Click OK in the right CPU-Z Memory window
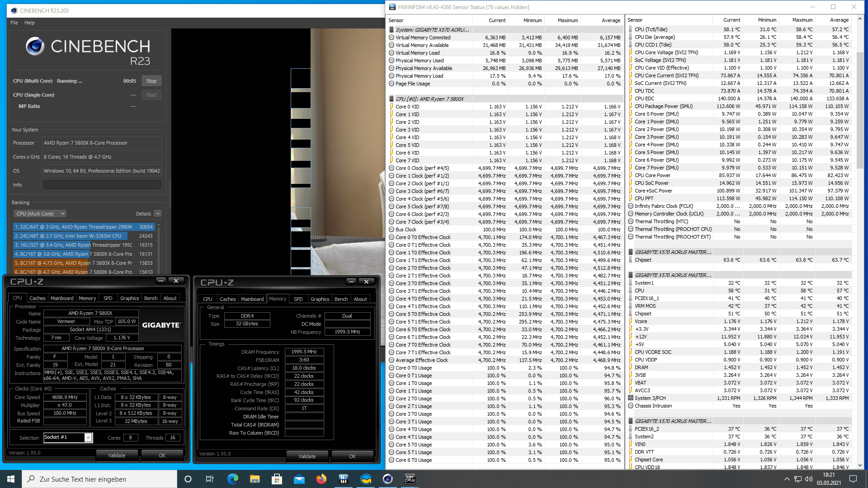868x488 pixels. pyautogui.click(x=352, y=456)
